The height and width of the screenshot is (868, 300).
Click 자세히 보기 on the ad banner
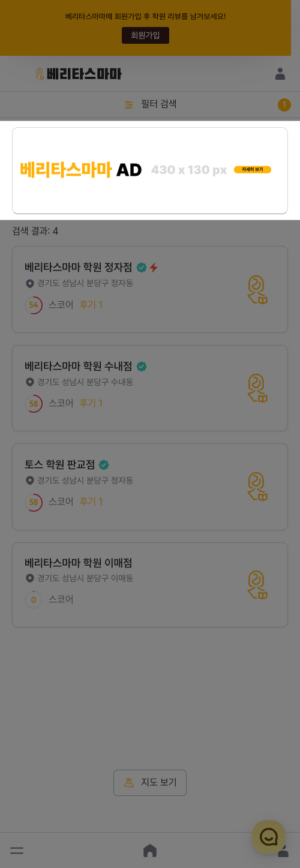pos(253,170)
